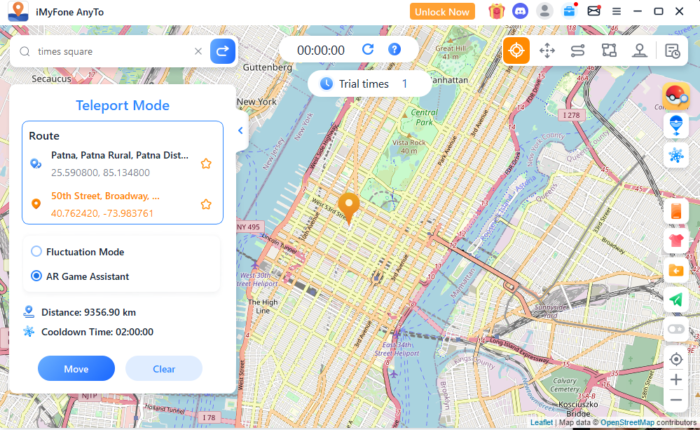Image resolution: width=700 pixels, height=430 pixels.
Task: Click the green paper plane icon
Action: [x=676, y=300]
